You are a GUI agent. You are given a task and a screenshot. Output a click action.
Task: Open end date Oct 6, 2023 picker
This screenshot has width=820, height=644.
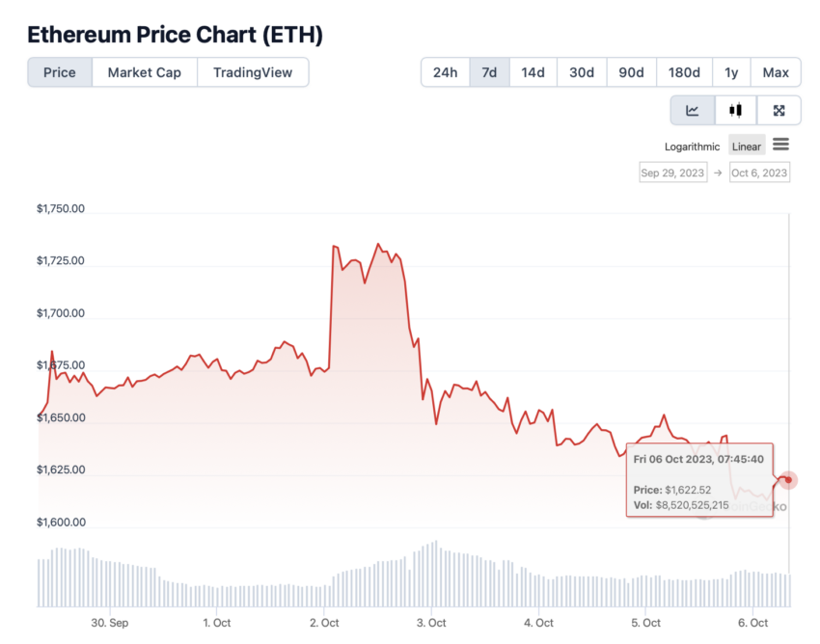[x=759, y=173]
